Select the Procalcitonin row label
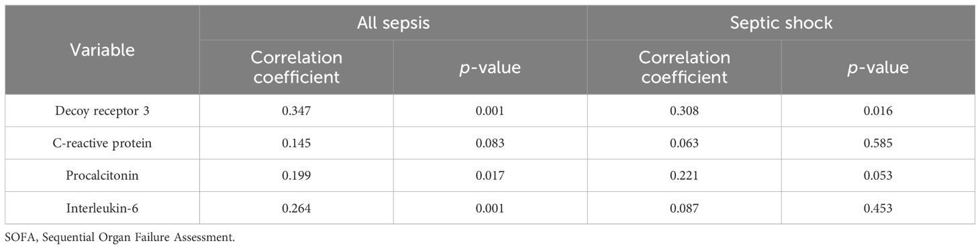The image size is (980, 249). 102,176
